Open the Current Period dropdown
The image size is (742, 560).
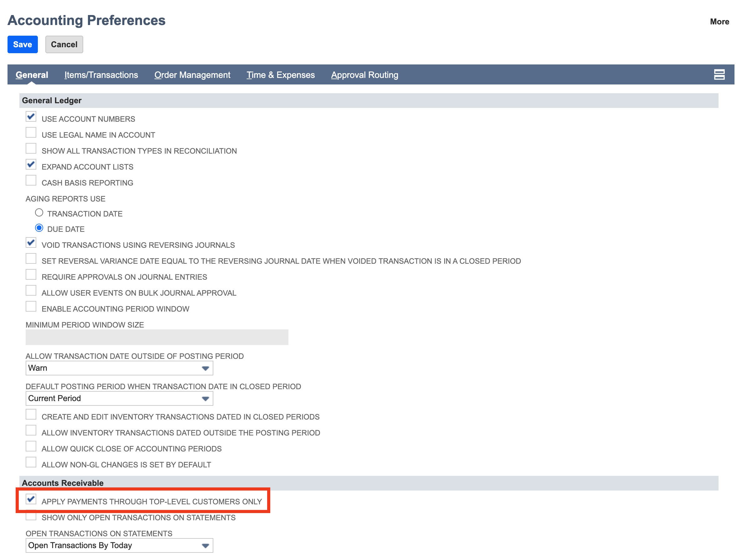pos(205,398)
